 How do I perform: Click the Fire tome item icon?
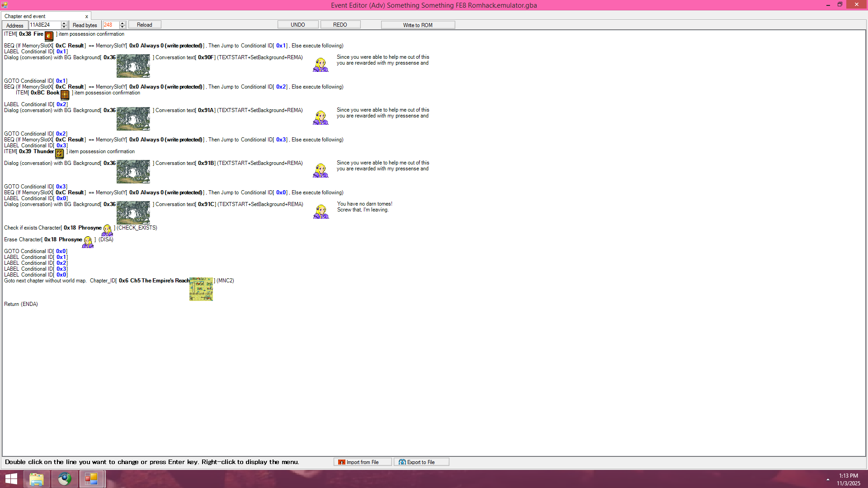(49, 36)
